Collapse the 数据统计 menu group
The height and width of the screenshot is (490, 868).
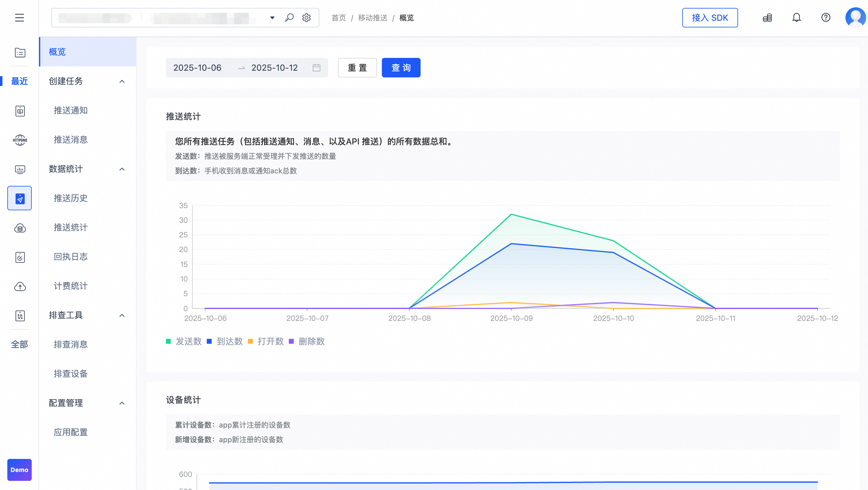122,169
